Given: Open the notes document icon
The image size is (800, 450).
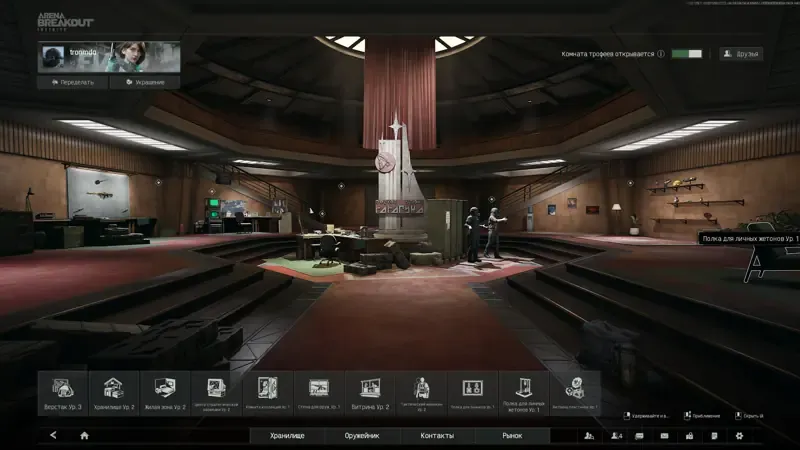Looking at the screenshot, I should coord(714,436).
